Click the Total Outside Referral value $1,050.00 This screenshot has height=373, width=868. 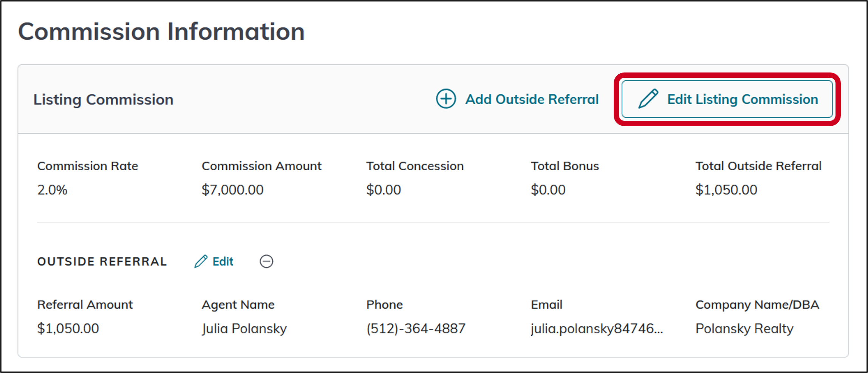coord(727,190)
